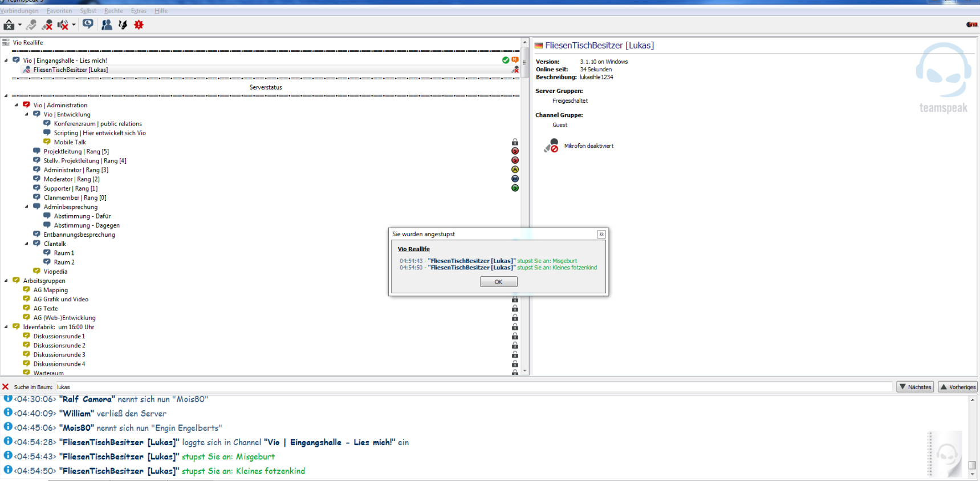Click the German flag next to FliesenTischBesitzer

(538, 46)
